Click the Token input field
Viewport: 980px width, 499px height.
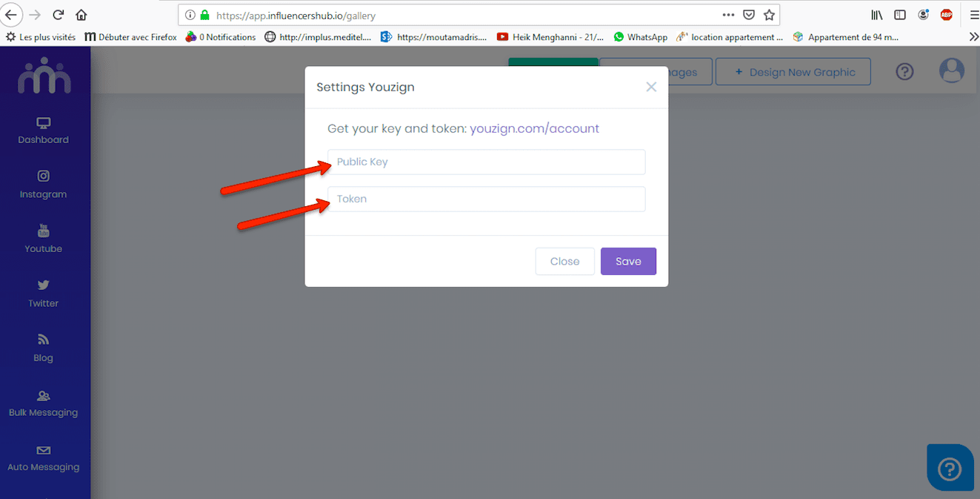pyautogui.click(x=486, y=199)
